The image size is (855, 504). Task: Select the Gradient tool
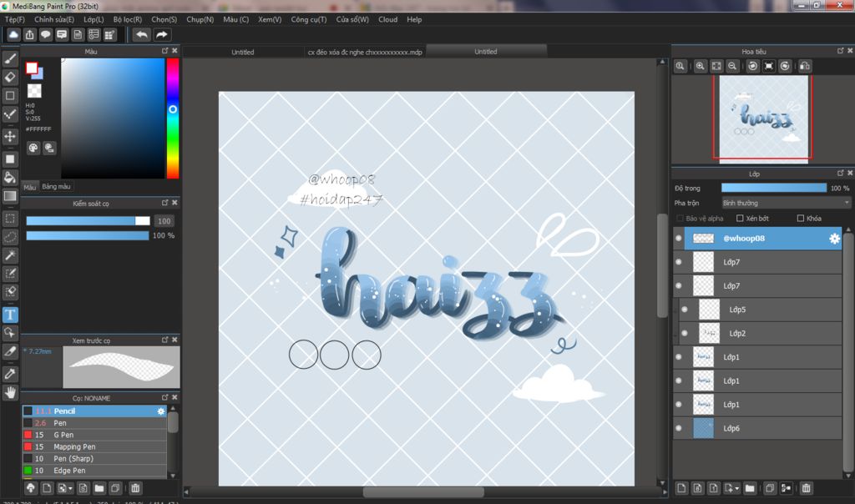coord(10,196)
